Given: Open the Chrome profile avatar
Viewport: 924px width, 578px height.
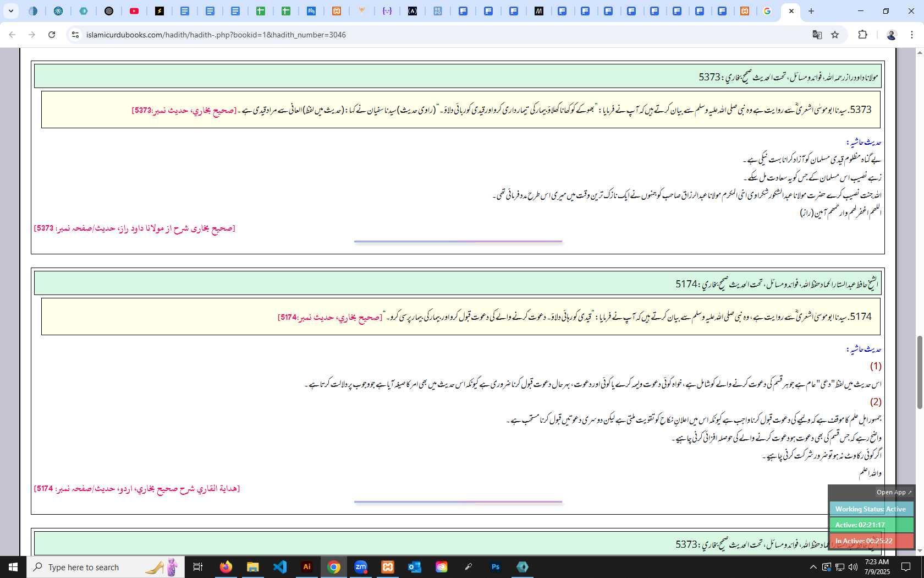Looking at the screenshot, I should (x=892, y=35).
